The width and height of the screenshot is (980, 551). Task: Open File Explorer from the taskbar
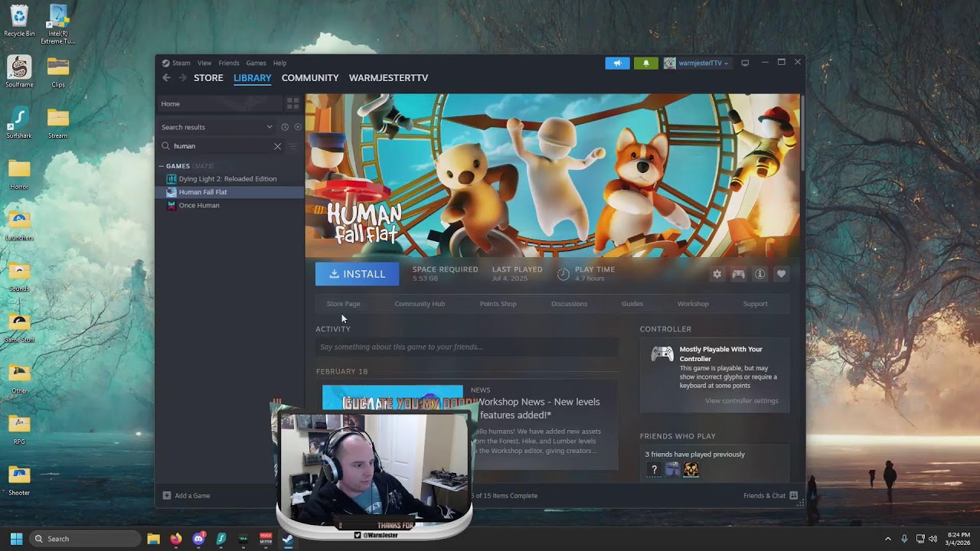pyautogui.click(x=153, y=539)
